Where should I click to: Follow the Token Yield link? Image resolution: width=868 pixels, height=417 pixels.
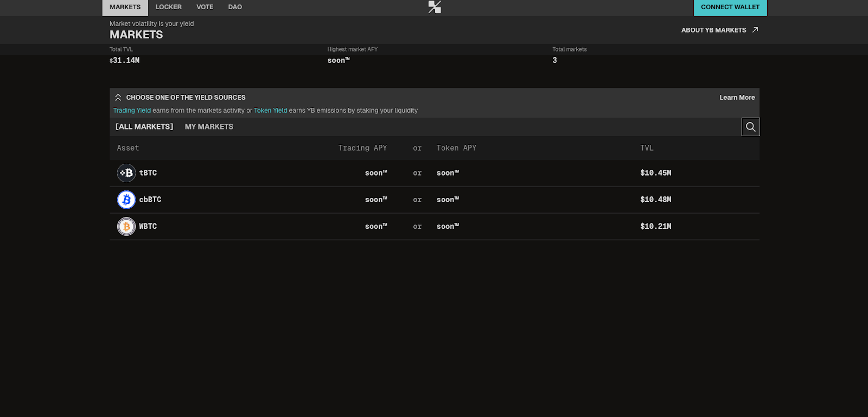coord(270,111)
